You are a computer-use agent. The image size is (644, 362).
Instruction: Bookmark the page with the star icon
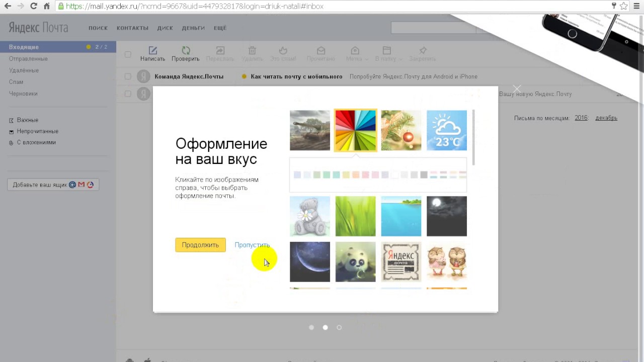click(x=624, y=6)
